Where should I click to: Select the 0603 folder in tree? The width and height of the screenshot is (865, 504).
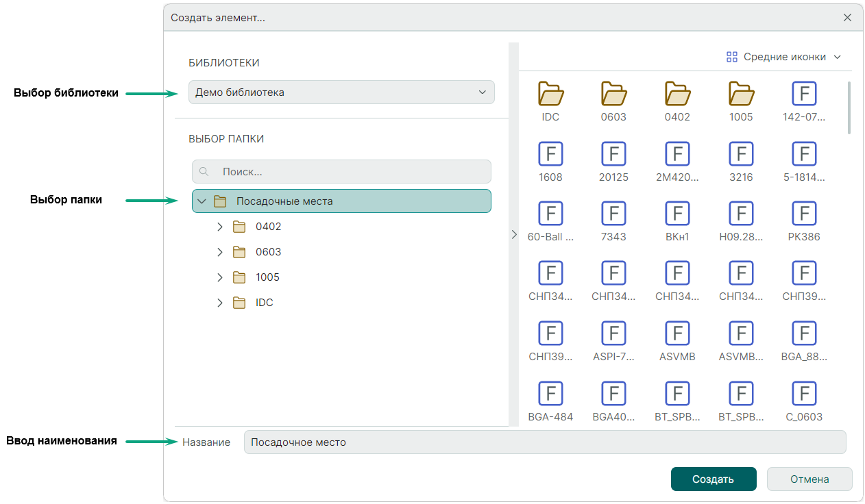point(268,252)
